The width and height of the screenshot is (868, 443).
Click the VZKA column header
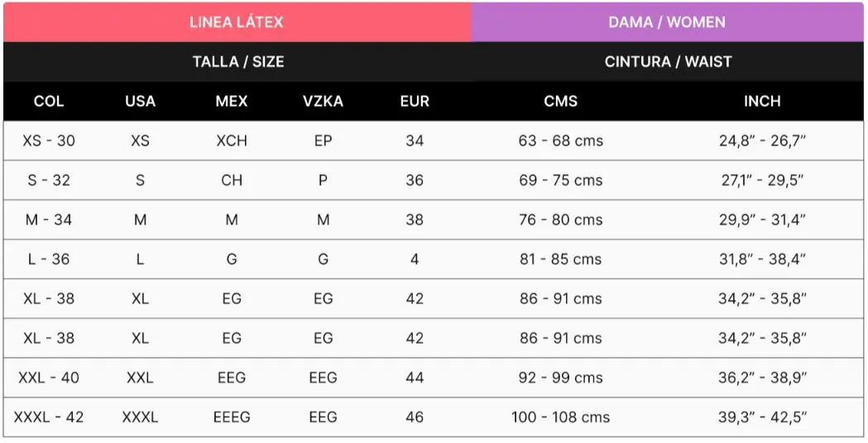pos(323,101)
